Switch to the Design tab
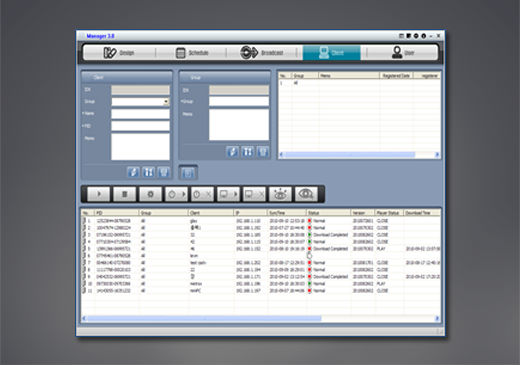 pos(119,53)
